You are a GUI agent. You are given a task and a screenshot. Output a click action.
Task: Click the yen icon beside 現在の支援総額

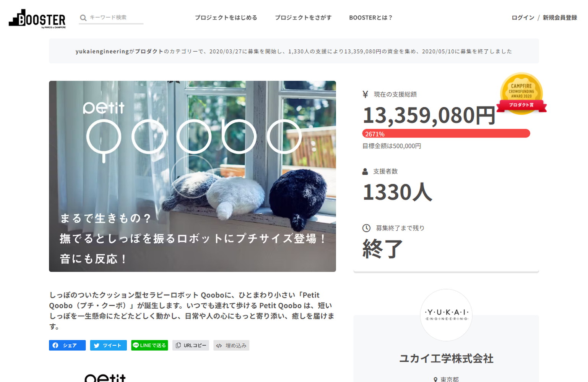365,94
